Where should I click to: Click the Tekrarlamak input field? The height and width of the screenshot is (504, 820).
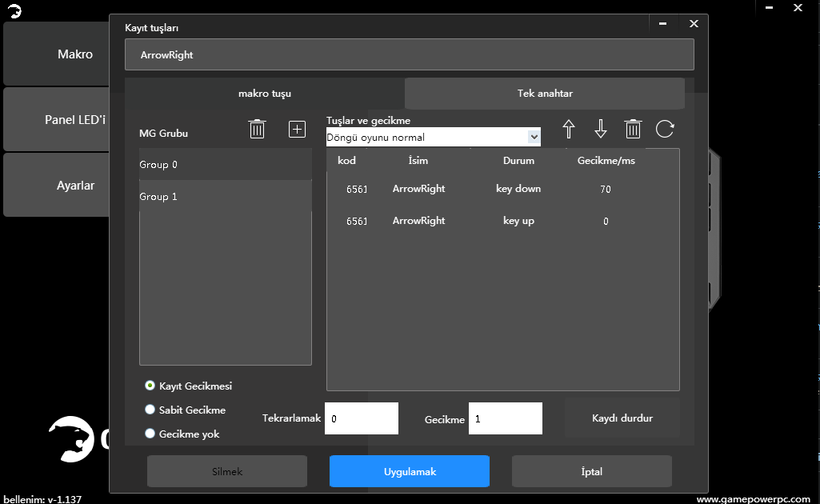[x=362, y=418]
